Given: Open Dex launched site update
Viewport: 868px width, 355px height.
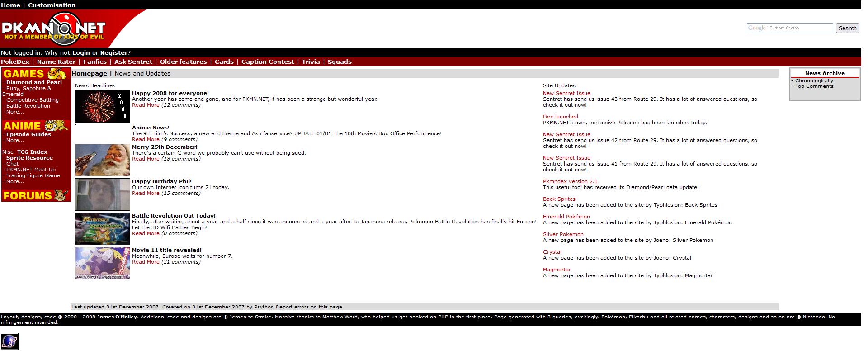Looking at the screenshot, I should tap(560, 117).
